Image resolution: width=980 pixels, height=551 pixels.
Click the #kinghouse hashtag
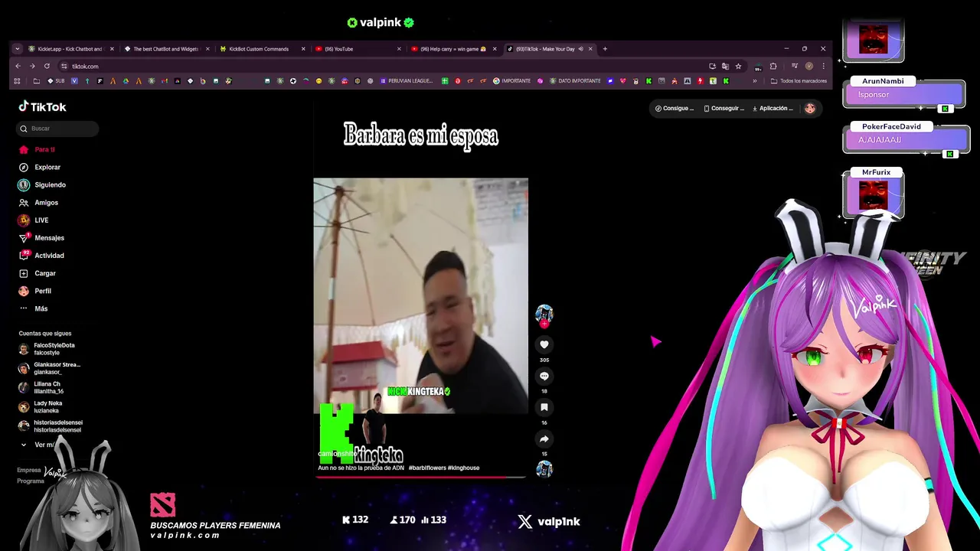click(x=464, y=468)
